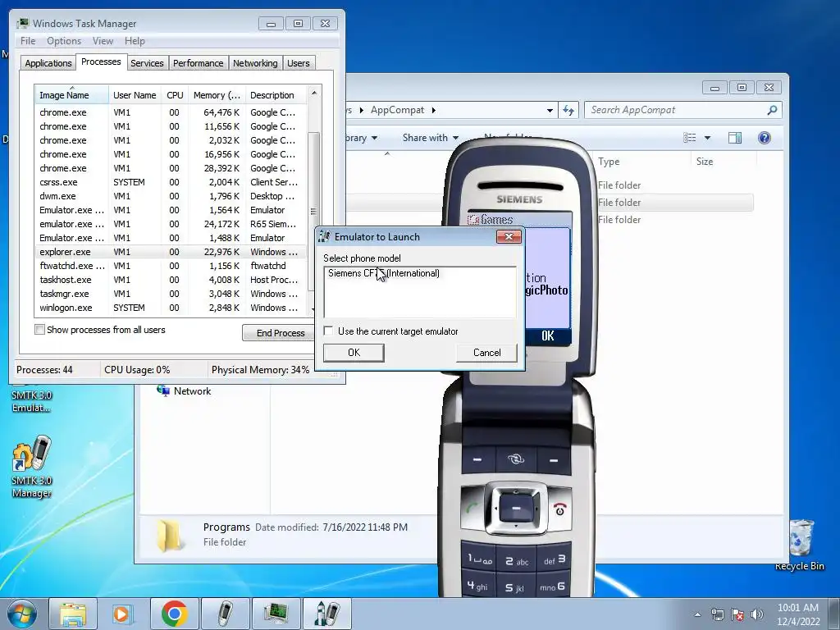Select the ftwatchd.exe process row

tap(171, 266)
